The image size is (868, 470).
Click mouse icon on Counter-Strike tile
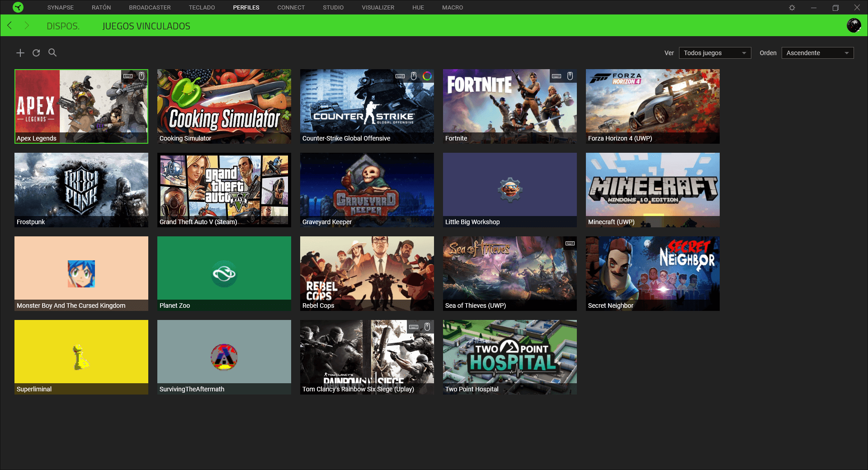pos(414,75)
